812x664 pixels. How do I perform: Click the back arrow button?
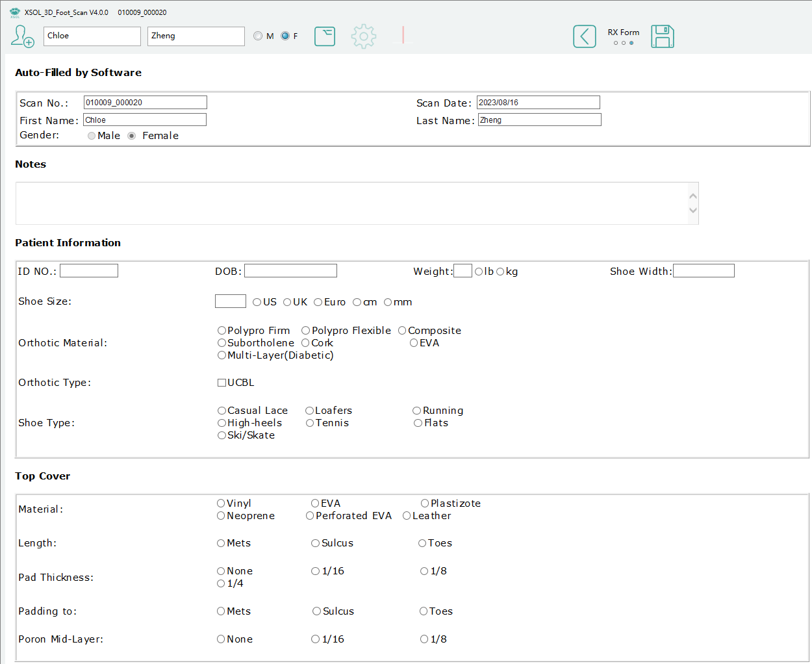(584, 36)
